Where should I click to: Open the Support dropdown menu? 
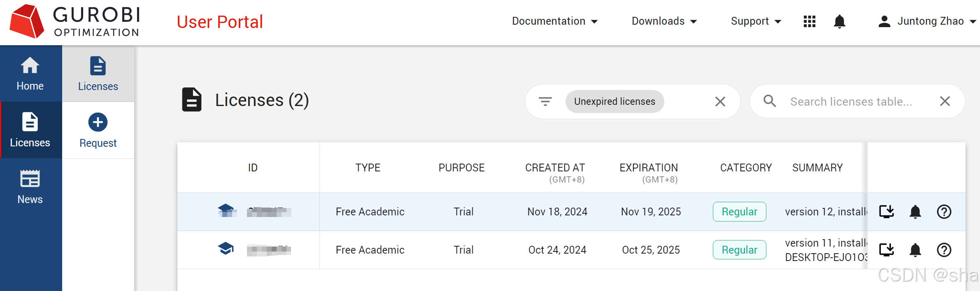coord(756,21)
